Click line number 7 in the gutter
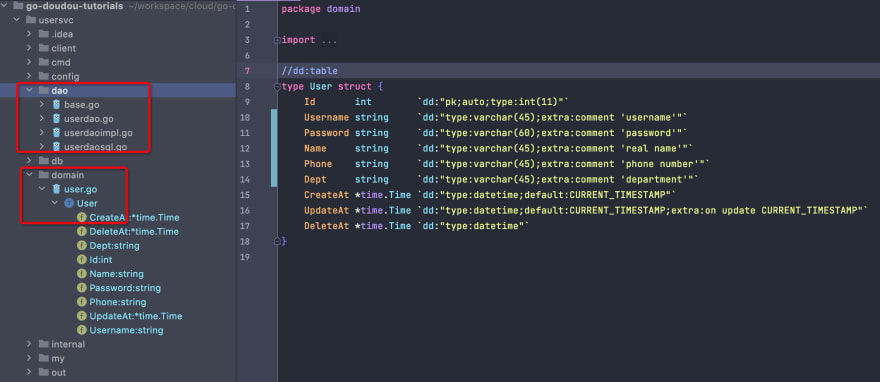This screenshot has width=880, height=382. [x=248, y=71]
